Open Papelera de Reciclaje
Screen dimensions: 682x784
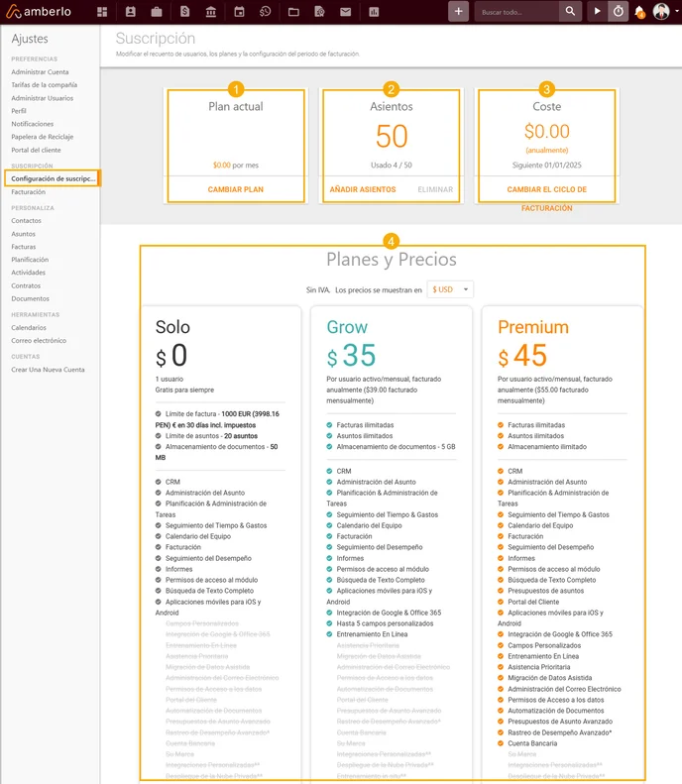42,137
